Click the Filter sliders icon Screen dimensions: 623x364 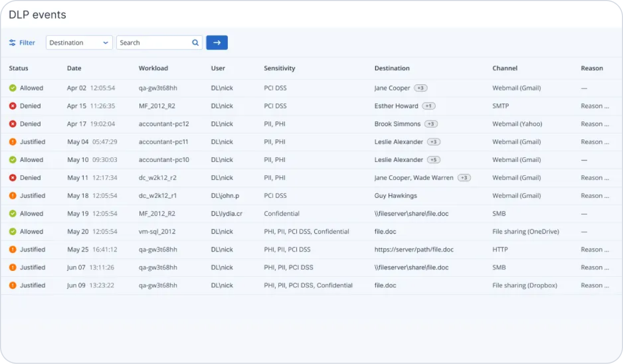click(13, 43)
